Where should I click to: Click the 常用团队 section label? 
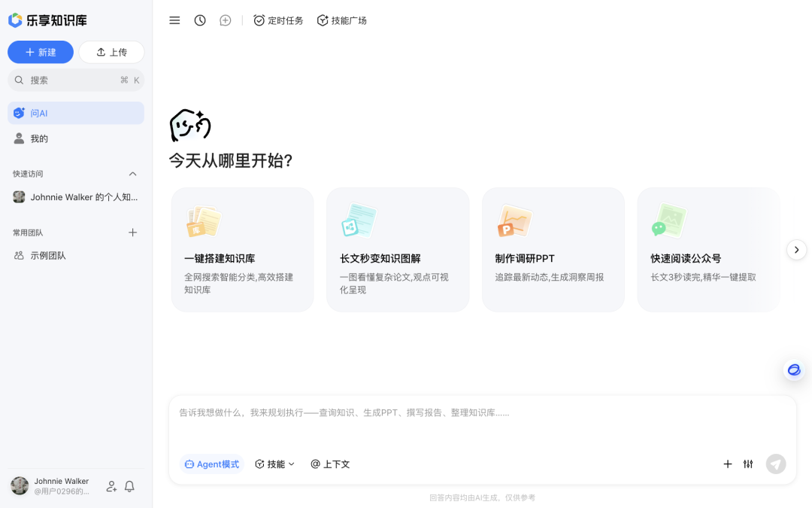(x=28, y=233)
